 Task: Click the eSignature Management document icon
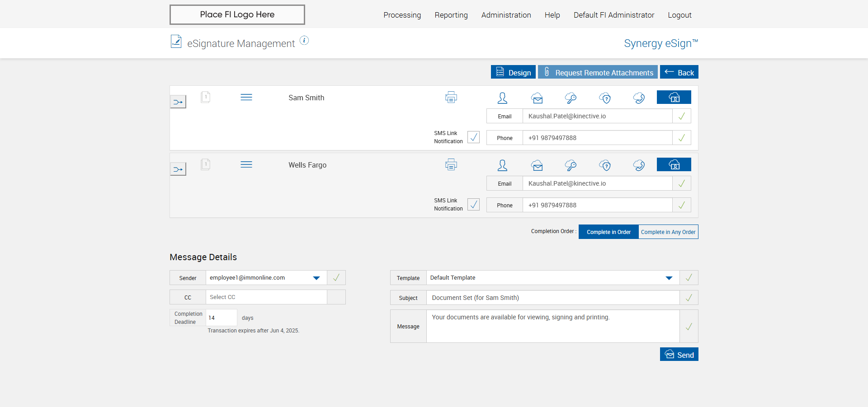pyautogui.click(x=176, y=42)
